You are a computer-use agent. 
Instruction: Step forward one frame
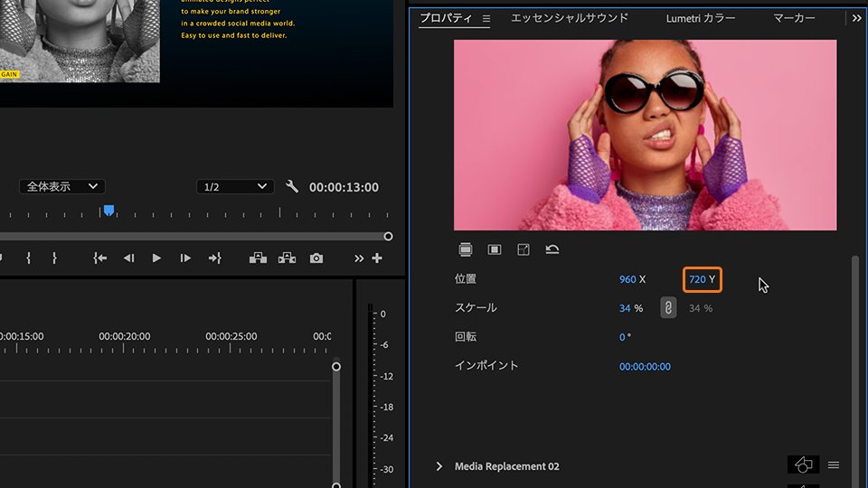(185, 258)
